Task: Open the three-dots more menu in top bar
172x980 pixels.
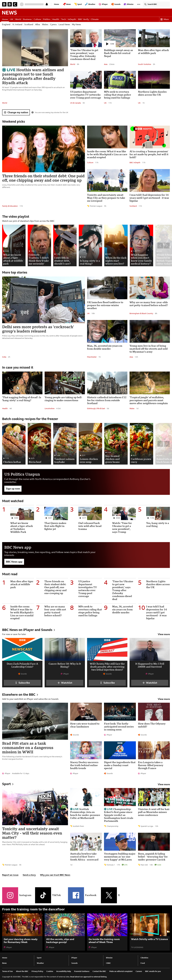Action: click(139, 4)
